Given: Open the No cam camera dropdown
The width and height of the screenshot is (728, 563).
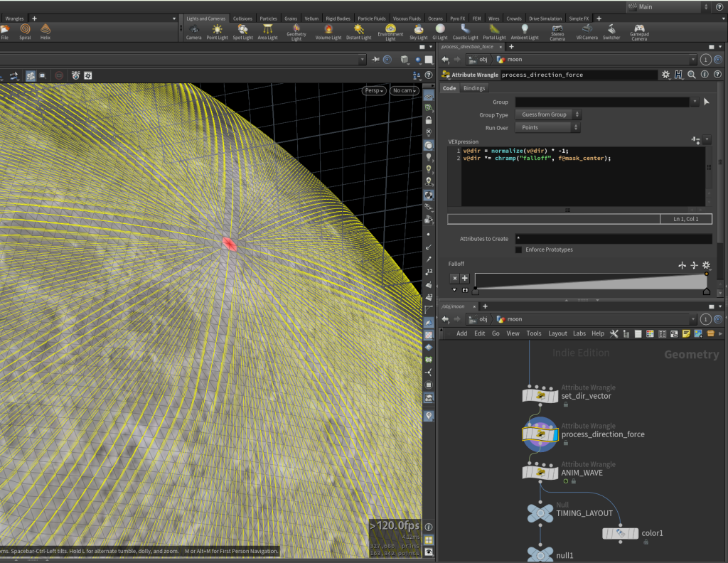Looking at the screenshot, I should (404, 90).
